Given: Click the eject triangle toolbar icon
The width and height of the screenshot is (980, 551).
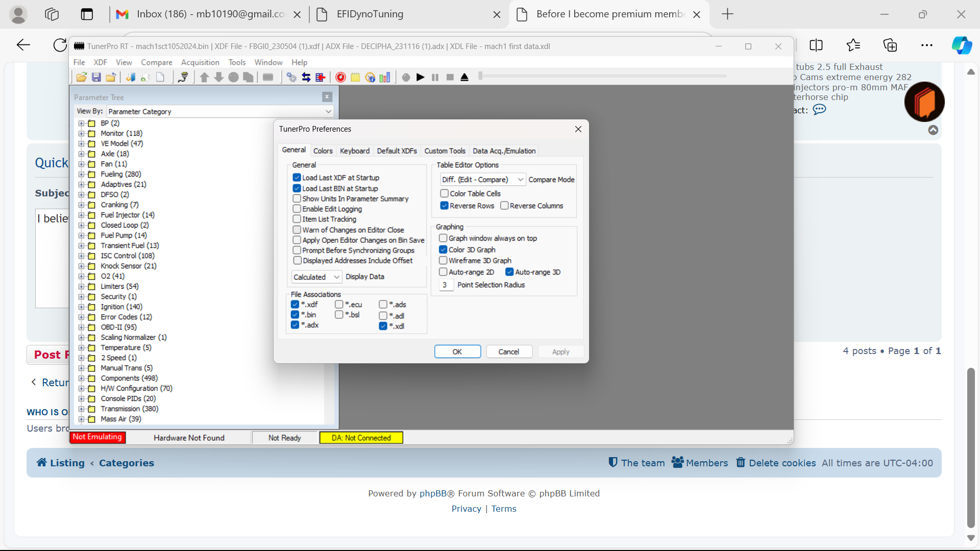Looking at the screenshot, I should coord(464,77).
